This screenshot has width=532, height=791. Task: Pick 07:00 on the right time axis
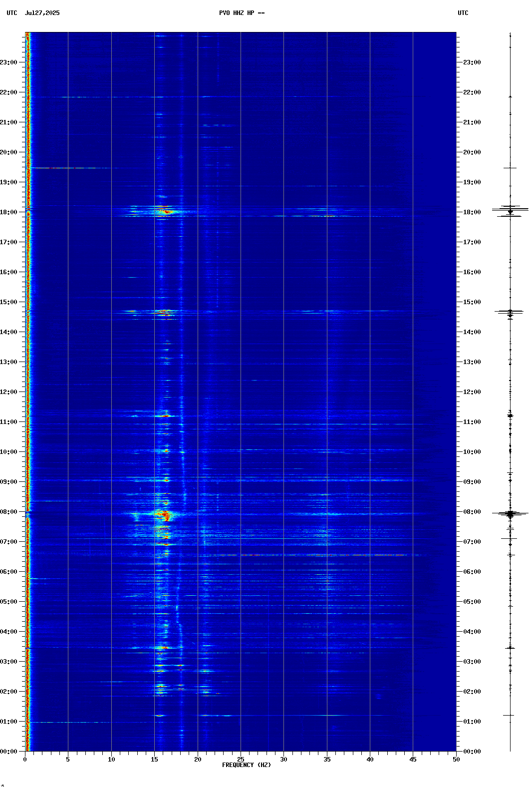pyautogui.click(x=472, y=542)
